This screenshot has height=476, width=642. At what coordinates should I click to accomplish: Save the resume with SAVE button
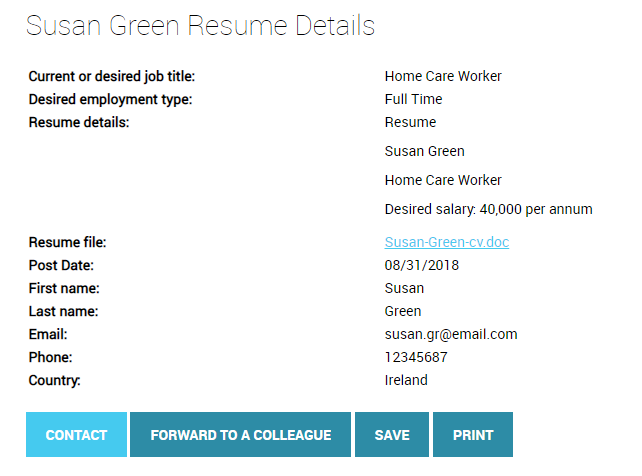392,434
